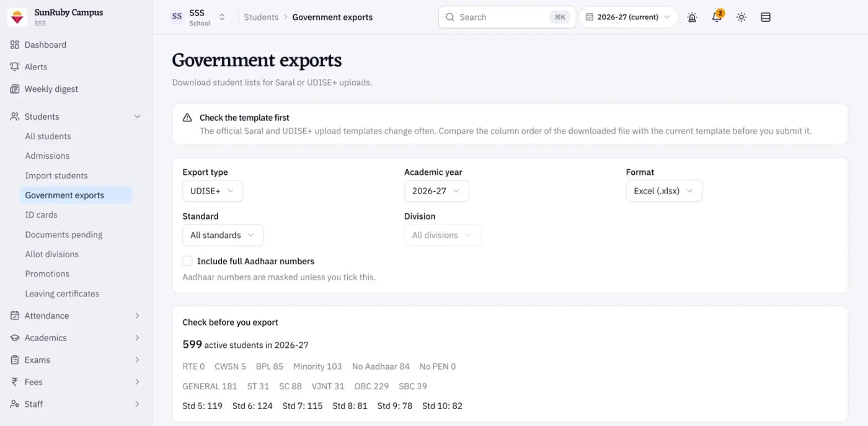Expand the Staff sidebar section chevron
The height and width of the screenshot is (426, 868).
(x=138, y=404)
